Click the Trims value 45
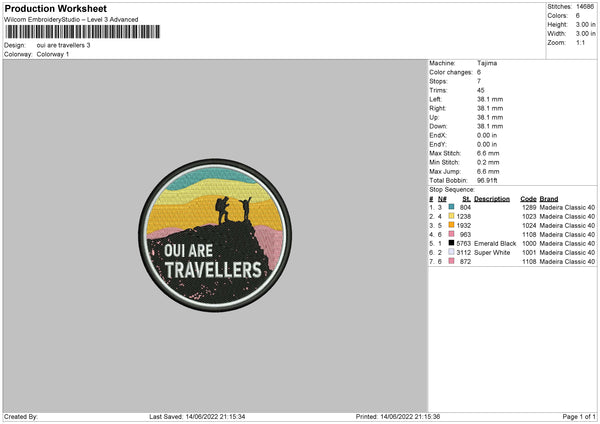Viewport: 600px width, 424px height. tap(481, 90)
